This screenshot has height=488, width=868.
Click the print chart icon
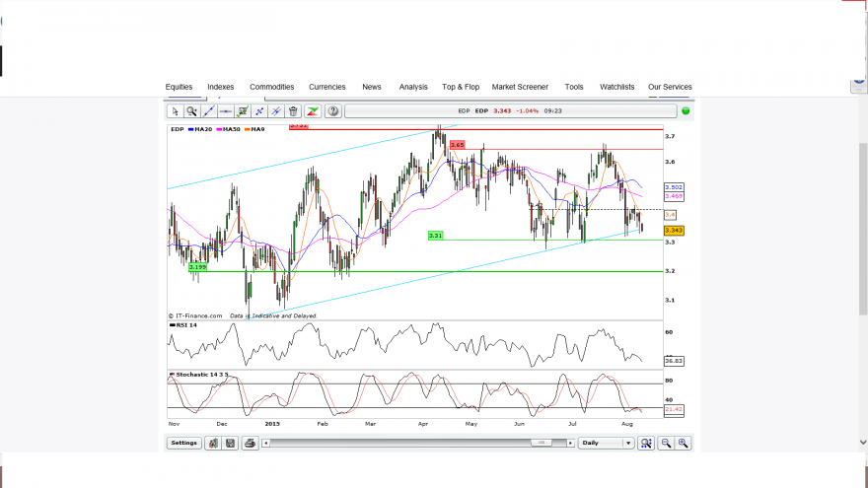coord(250,444)
